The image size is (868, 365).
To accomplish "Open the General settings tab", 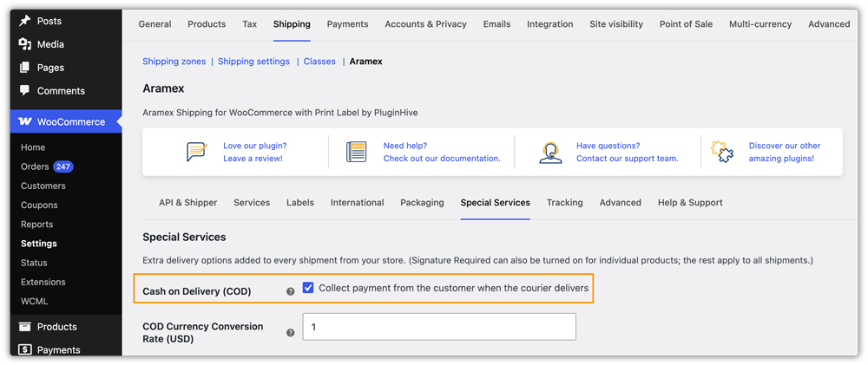I will pyautogui.click(x=155, y=24).
